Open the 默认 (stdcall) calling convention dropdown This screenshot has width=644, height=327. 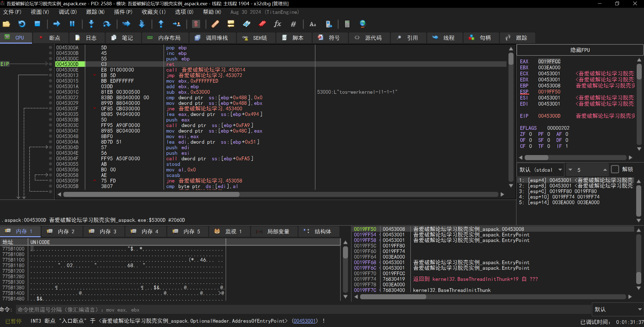coord(540,170)
